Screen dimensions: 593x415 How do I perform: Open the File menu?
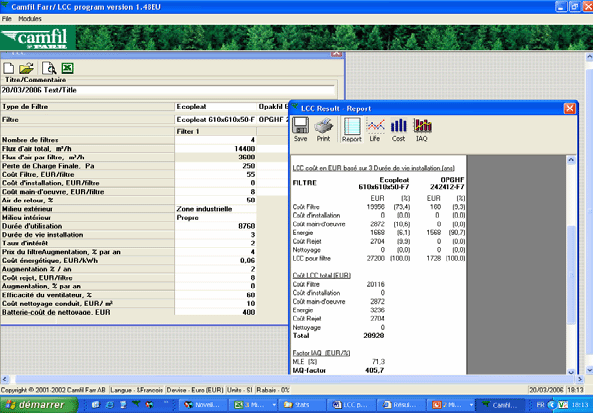tap(6, 19)
